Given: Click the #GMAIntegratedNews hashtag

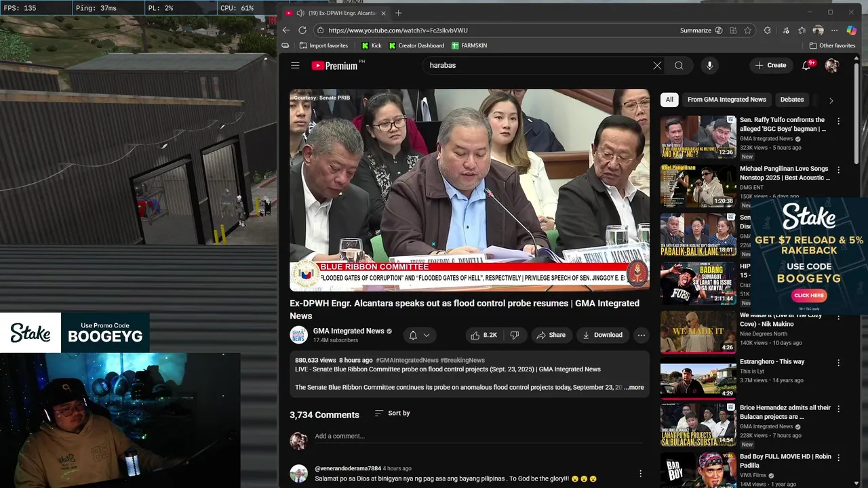Looking at the screenshot, I should (x=407, y=360).
